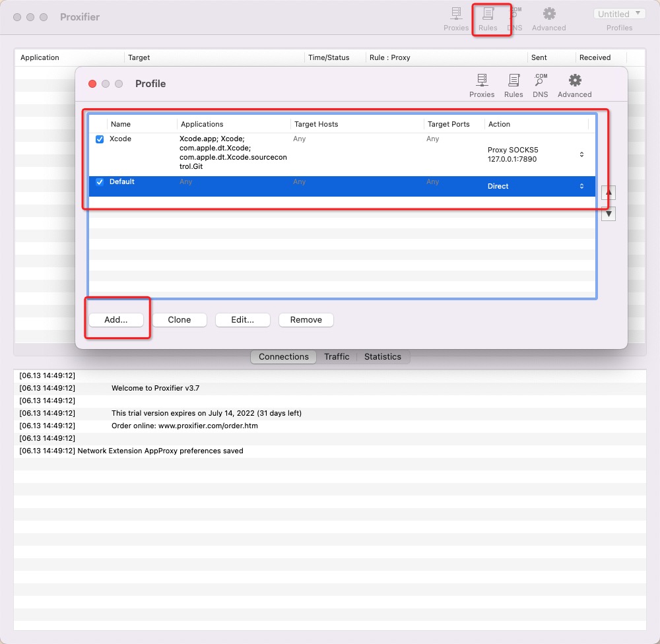Move rule down with arrow button
Image resolution: width=660 pixels, height=644 pixels.
(610, 214)
